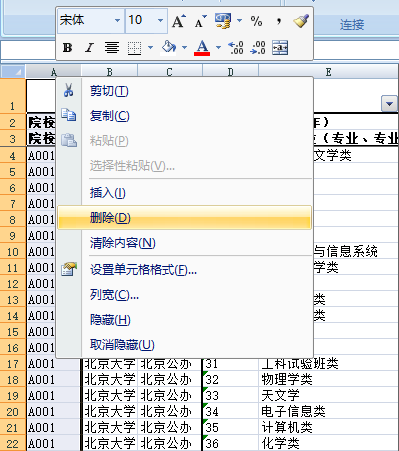Select row 1 header
The width and height of the screenshot is (399, 451).
(x=13, y=96)
